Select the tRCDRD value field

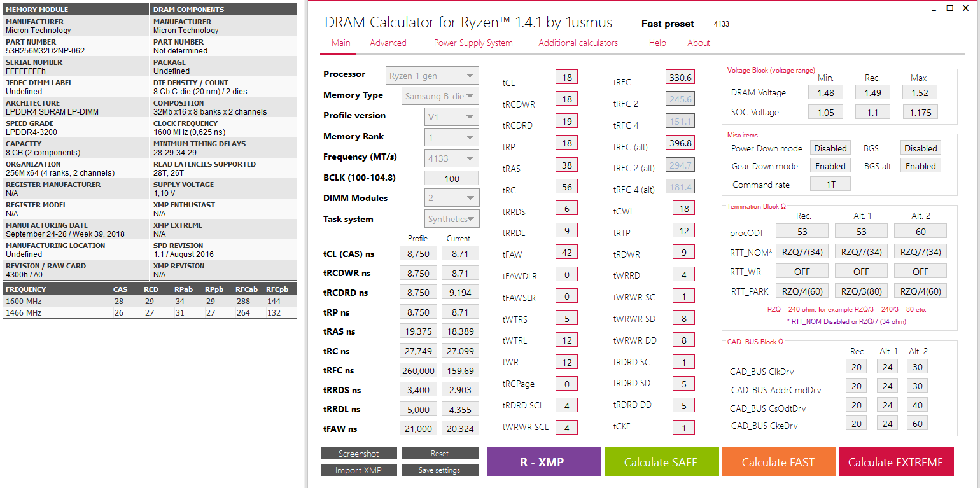point(566,121)
